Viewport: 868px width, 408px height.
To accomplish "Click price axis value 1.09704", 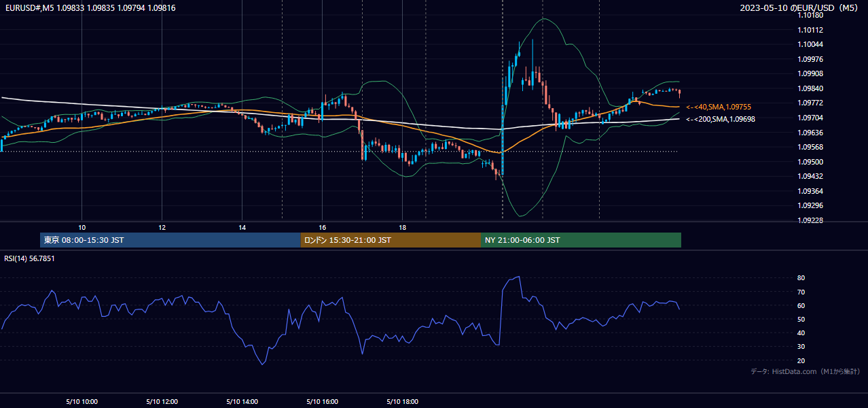I will (811, 118).
